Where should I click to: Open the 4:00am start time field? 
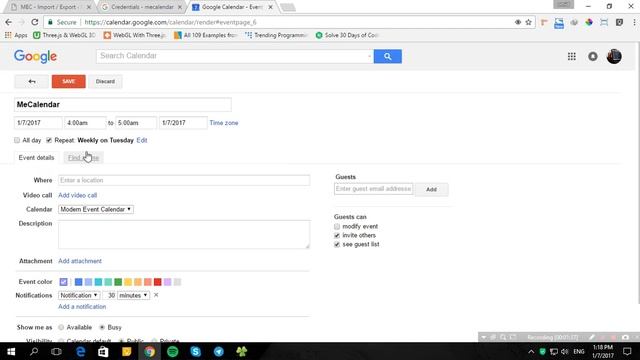coord(85,122)
